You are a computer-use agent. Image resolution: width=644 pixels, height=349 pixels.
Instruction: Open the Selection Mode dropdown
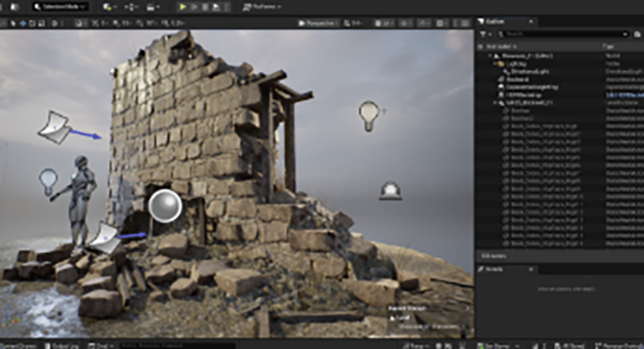click(60, 7)
